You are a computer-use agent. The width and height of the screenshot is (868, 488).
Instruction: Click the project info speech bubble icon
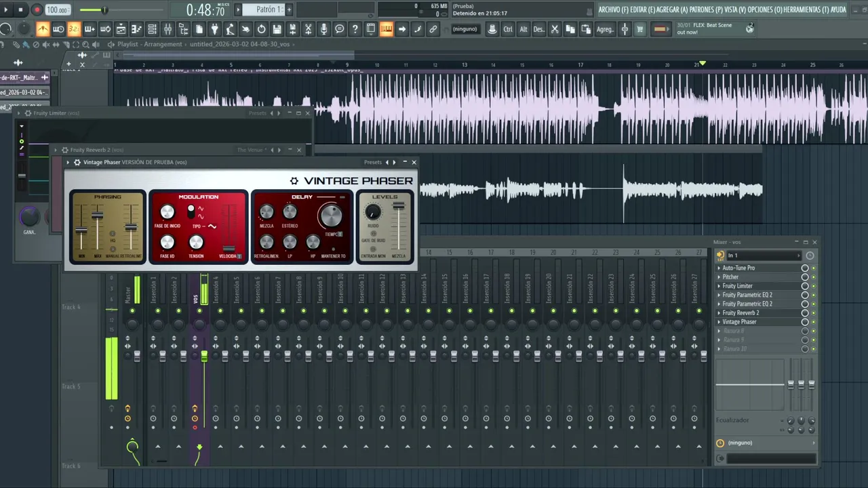pos(339,28)
